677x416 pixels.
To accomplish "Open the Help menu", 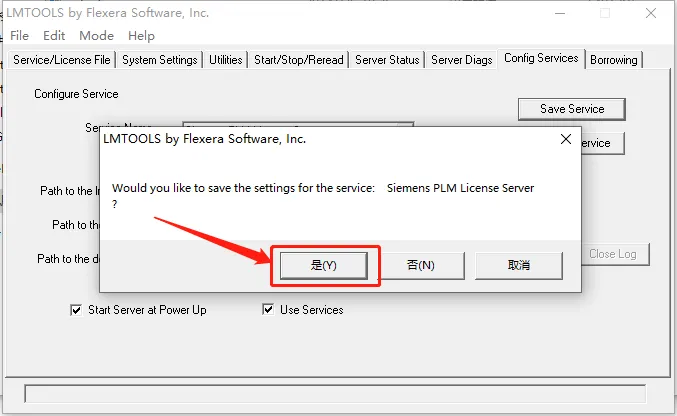I will click(x=141, y=36).
